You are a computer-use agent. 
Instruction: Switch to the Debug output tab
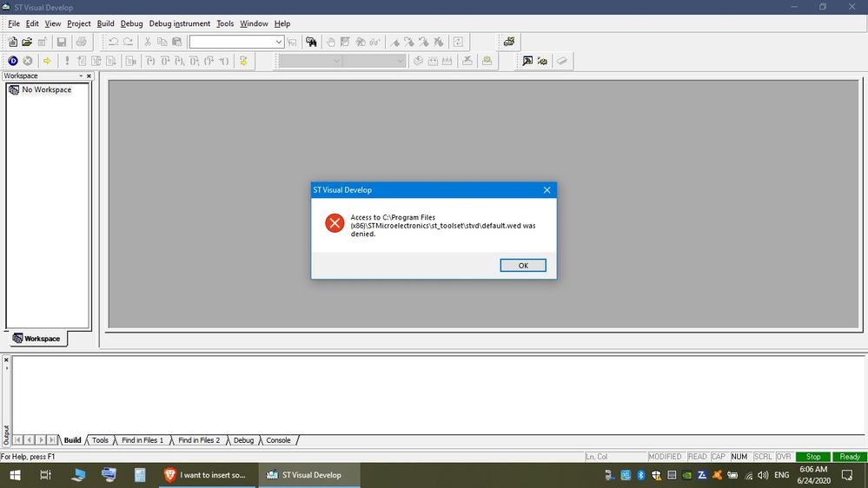[243, 440]
